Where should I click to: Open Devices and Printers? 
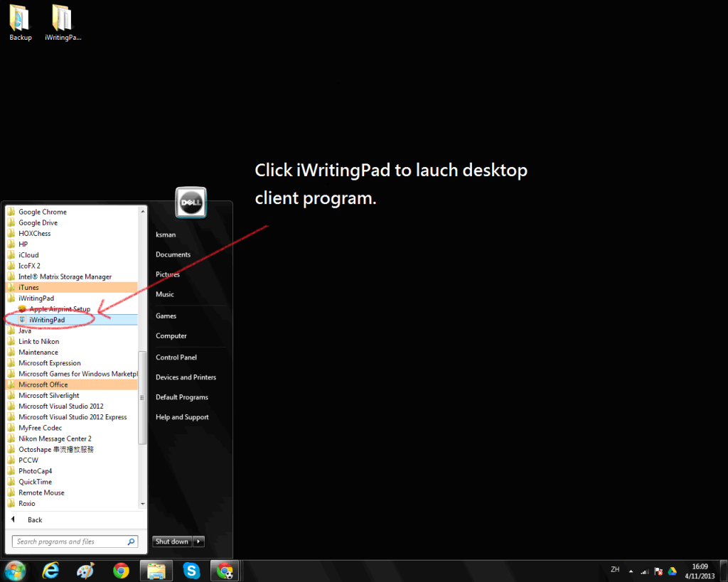[x=186, y=377]
